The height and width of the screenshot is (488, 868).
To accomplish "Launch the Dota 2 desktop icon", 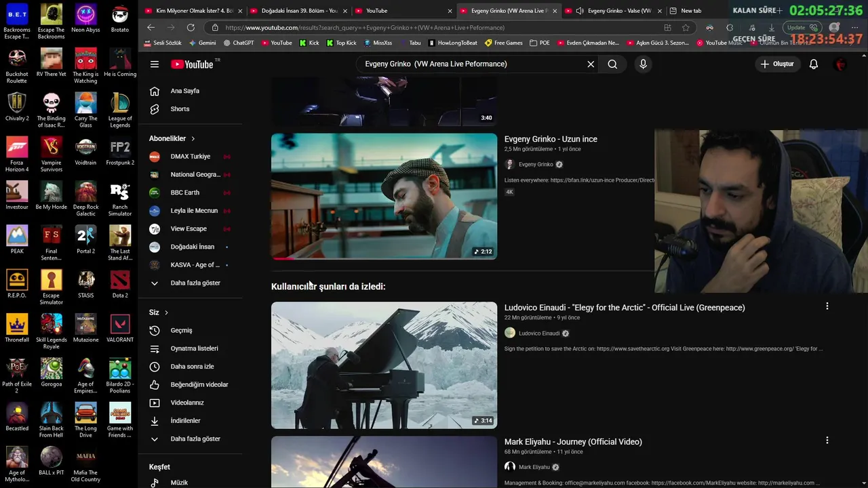I will click(x=120, y=284).
